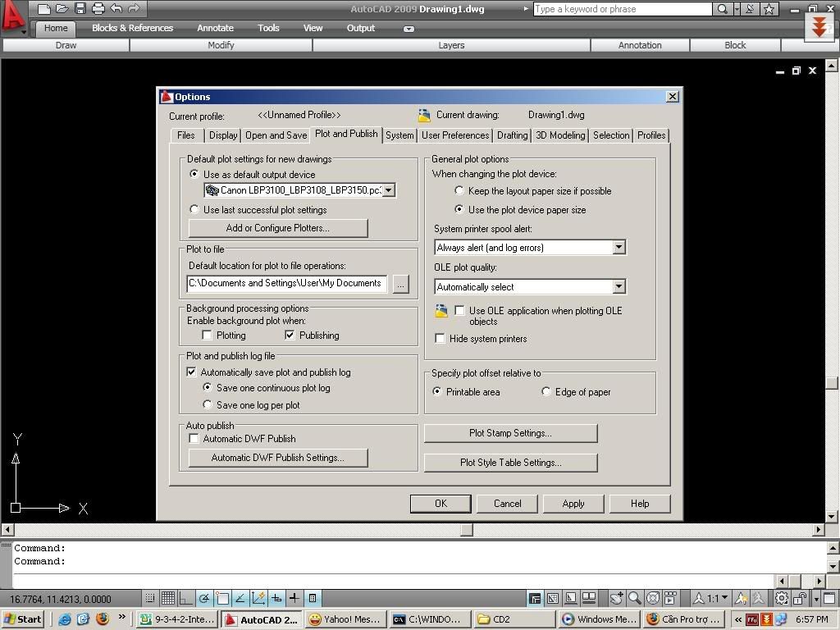Click the Undo arrow icon
This screenshot has height=630, width=840.
coord(116,8)
